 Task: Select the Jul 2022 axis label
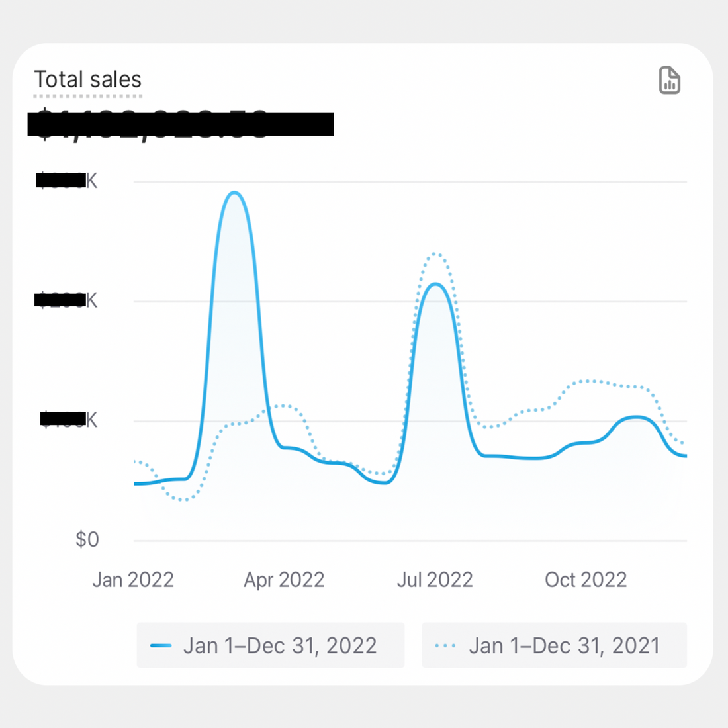435,580
